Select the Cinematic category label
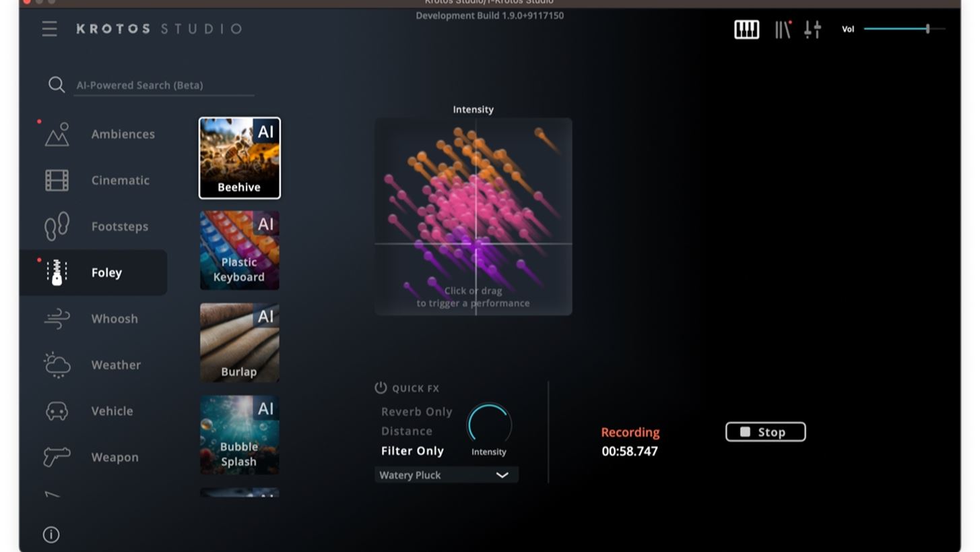This screenshot has height=552, width=980. pyautogui.click(x=121, y=180)
